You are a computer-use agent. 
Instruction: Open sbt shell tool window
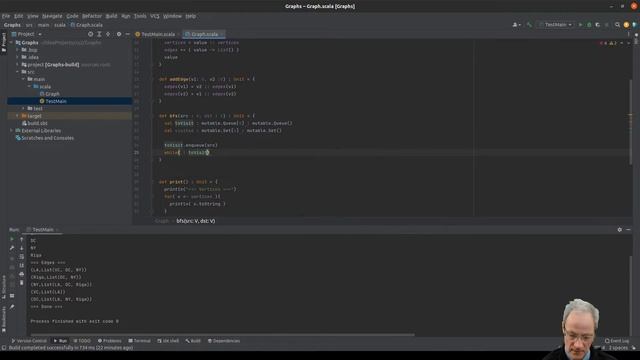(168, 341)
